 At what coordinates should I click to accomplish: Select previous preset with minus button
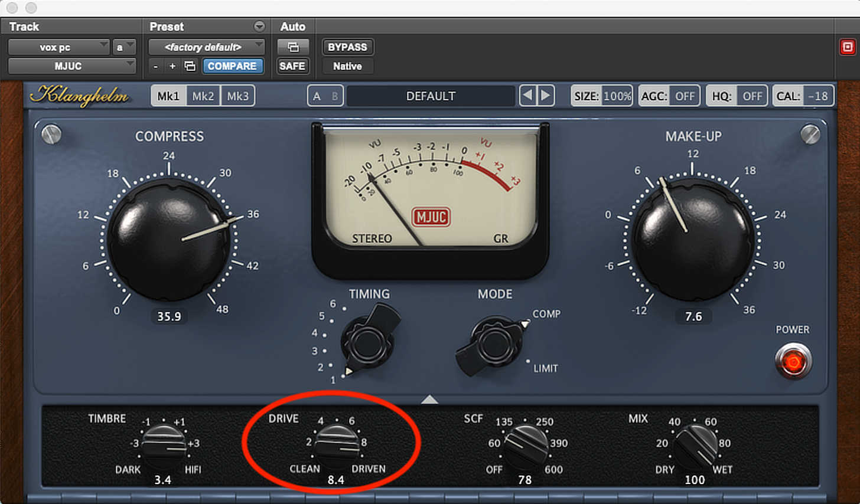point(155,66)
